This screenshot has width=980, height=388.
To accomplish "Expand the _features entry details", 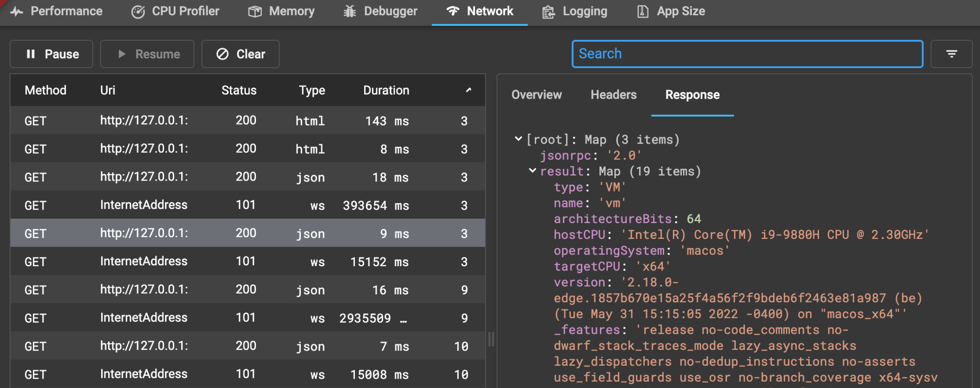I will click(x=586, y=329).
